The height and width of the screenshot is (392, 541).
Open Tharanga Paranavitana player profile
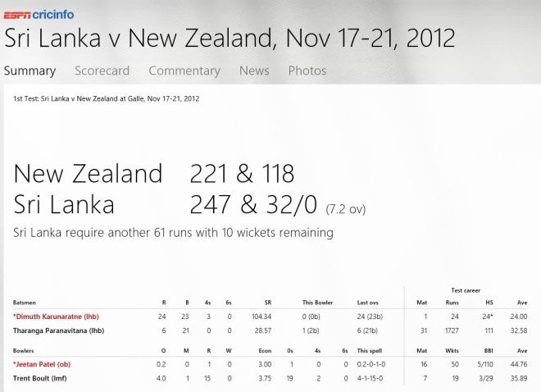coord(59,330)
